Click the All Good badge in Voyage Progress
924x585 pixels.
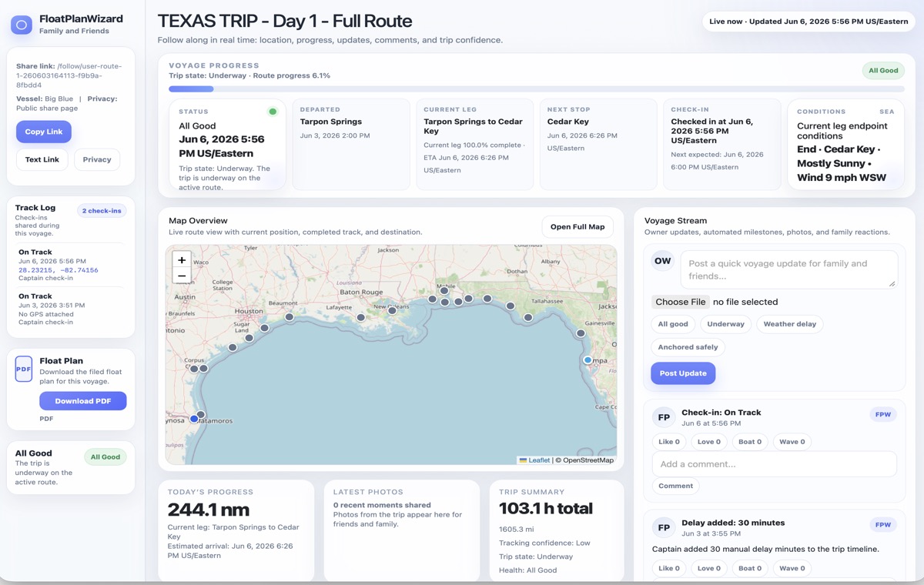pos(883,70)
